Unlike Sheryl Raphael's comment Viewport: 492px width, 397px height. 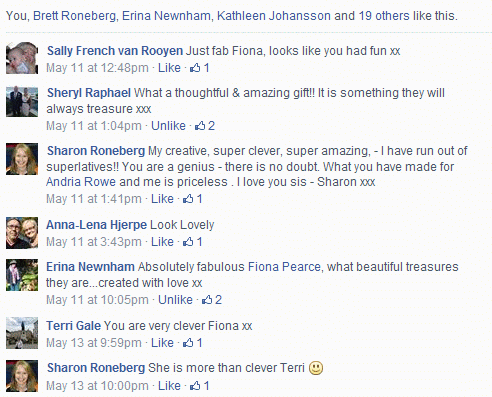coord(168,126)
